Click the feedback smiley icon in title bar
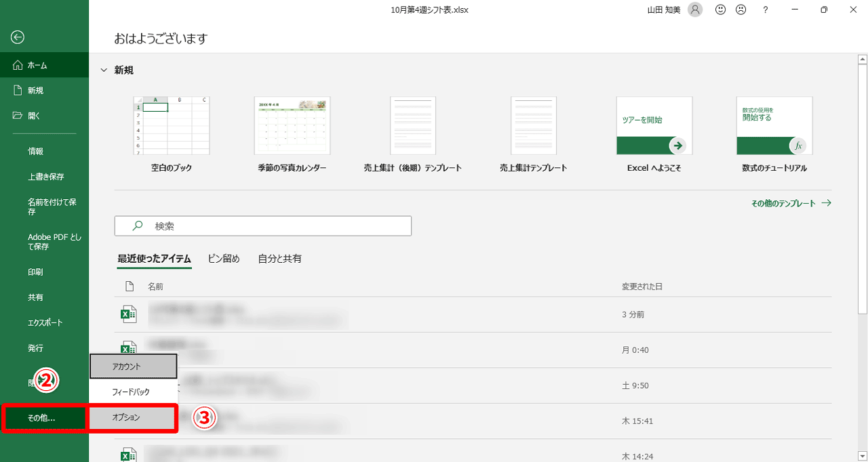 coord(720,9)
